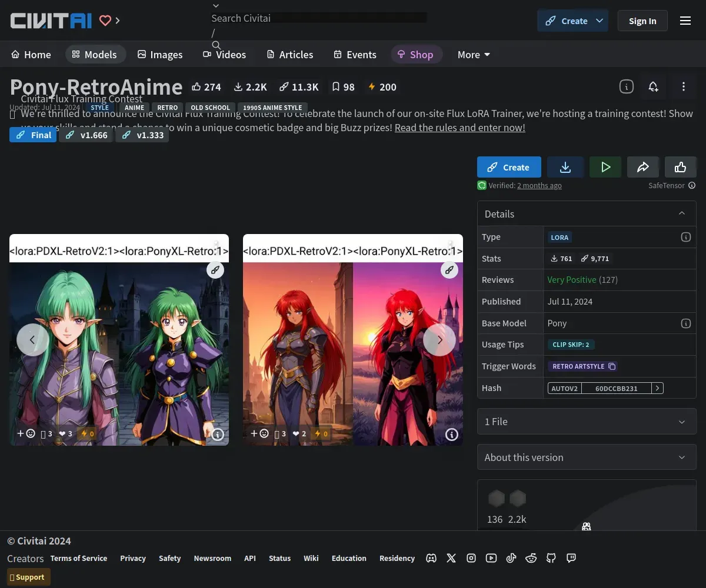Viewport: 706px width, 588px height.
Task: Click the info icon next to the bell
Action: [626, 86]
